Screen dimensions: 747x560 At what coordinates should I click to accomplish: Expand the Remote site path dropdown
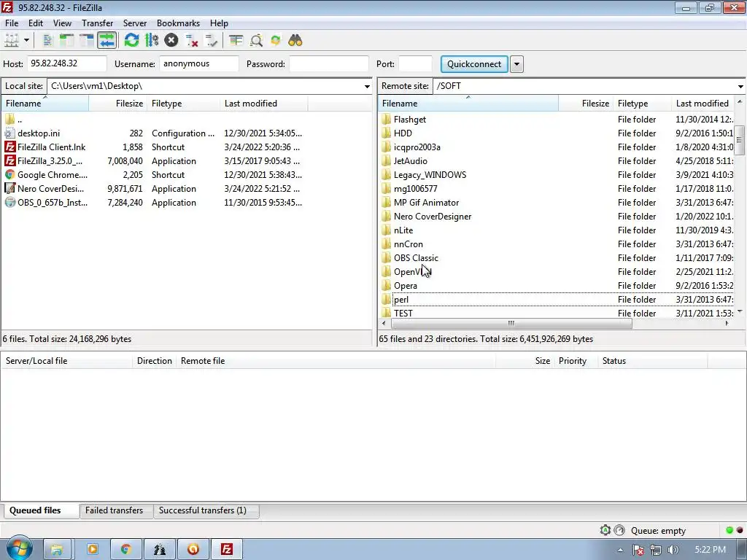740,86
